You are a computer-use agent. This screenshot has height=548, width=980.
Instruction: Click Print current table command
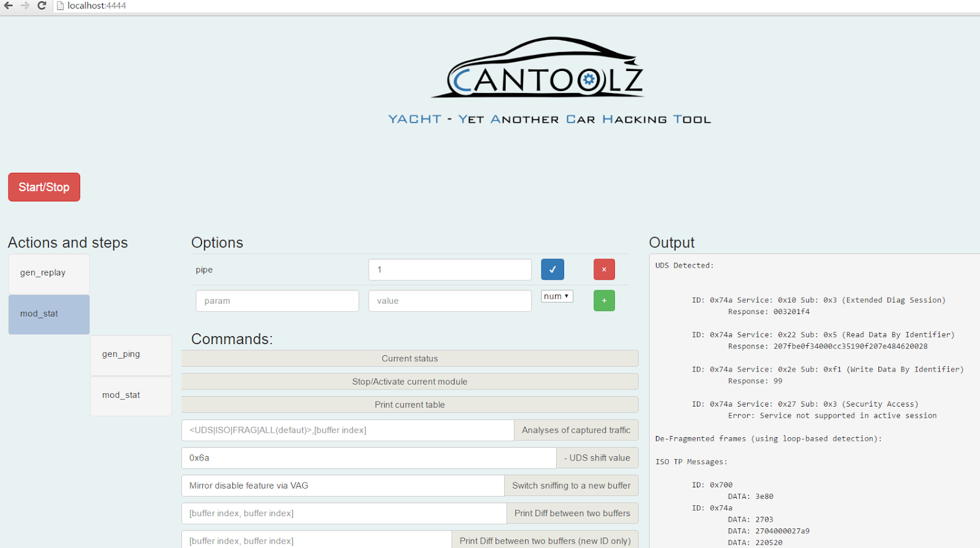410,405
